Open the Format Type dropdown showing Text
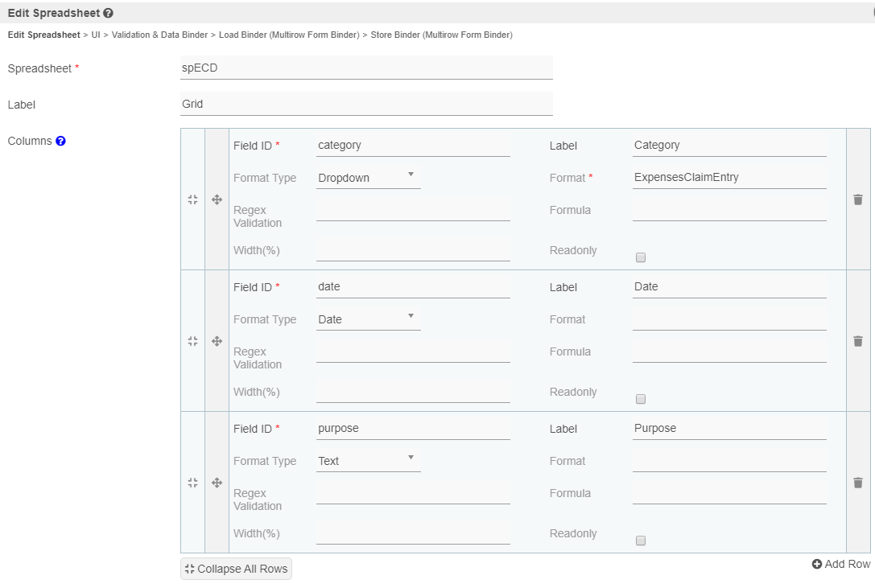 368,461
